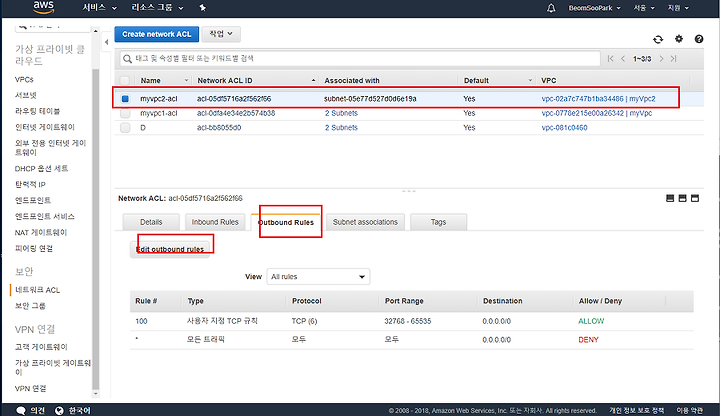
Task: Open 네트워크 ACL in the sidebar
Action: pos(38,290)
